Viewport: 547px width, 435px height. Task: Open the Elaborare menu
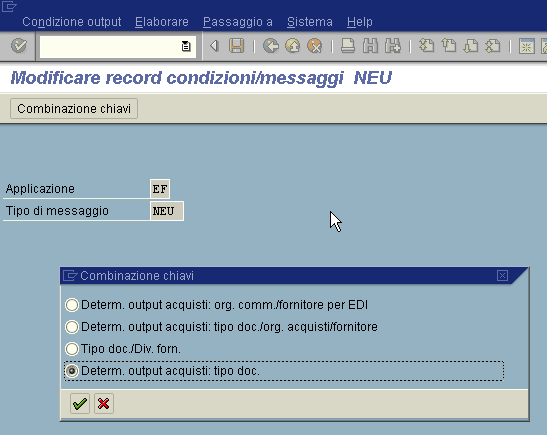(162, 22)
